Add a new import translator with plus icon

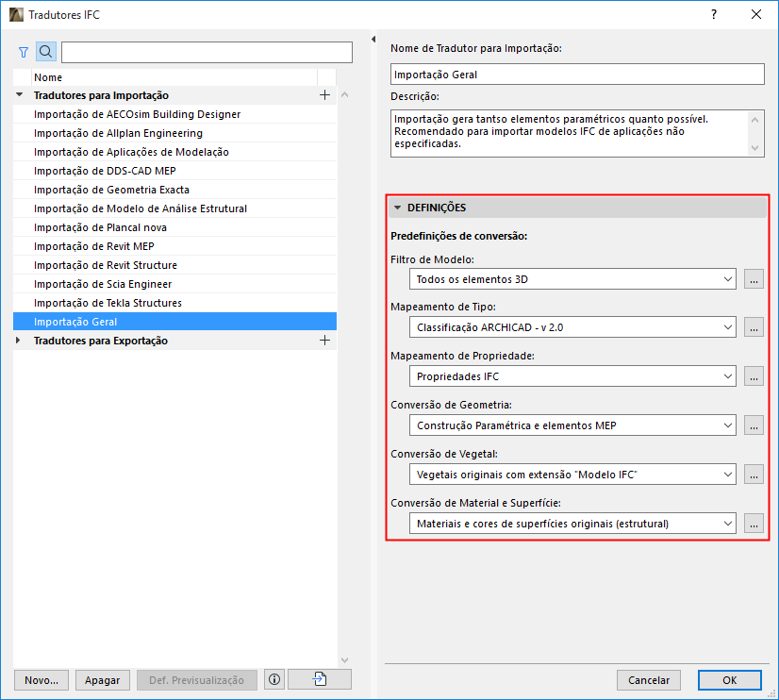[325, 95]
